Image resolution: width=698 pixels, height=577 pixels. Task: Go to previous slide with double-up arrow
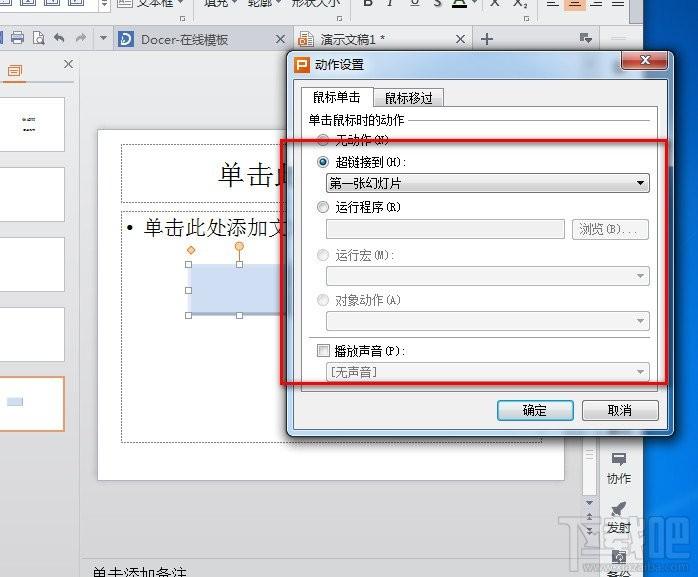point(589,517)
